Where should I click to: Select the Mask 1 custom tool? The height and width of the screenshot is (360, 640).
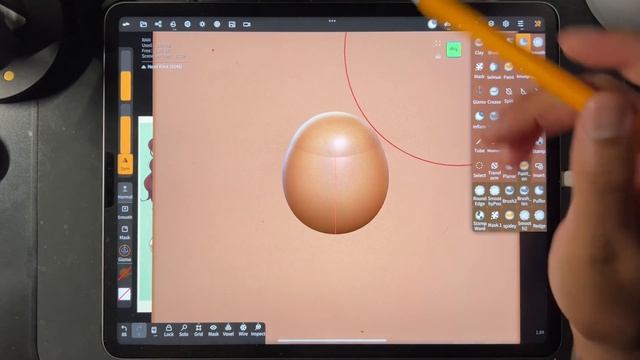[495, 219]
